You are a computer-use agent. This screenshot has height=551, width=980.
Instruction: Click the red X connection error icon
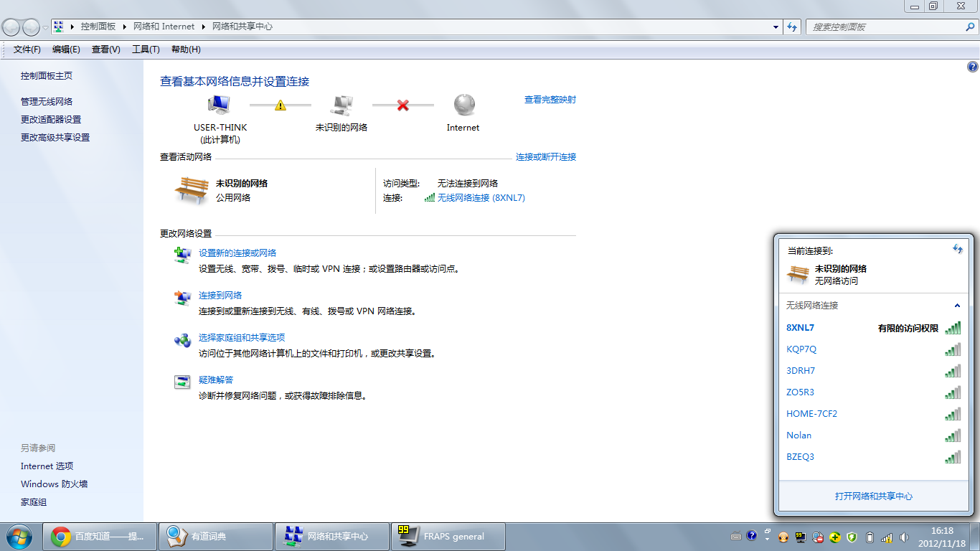coord(402,105)
